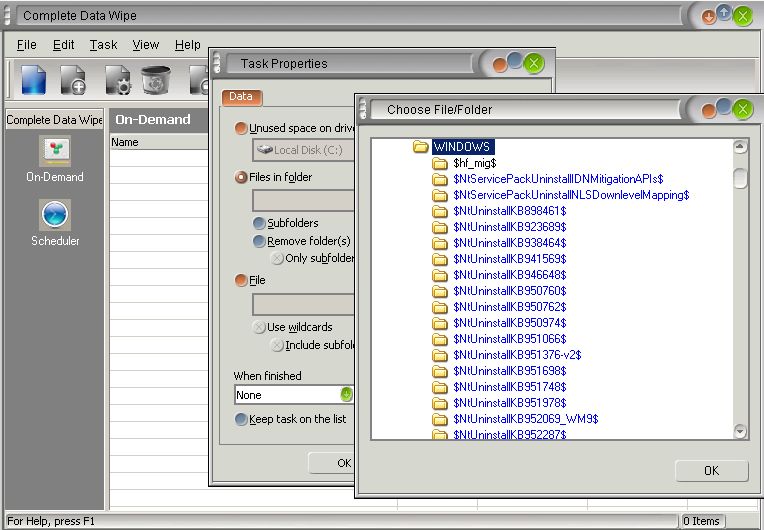Select $NtServicePackUninstallNLSDownlevelMapping$ folder name
The image size is (764, 530).
pyautogui.click(x=571, y=195)
